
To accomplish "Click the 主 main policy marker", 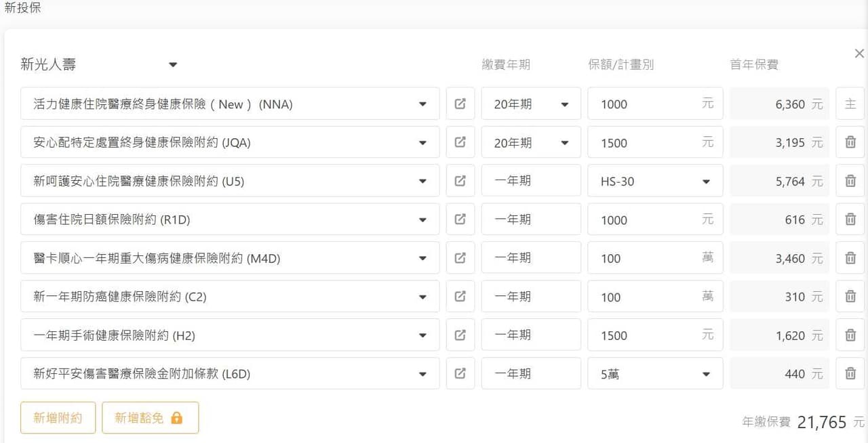I will (x=850, y=104).
